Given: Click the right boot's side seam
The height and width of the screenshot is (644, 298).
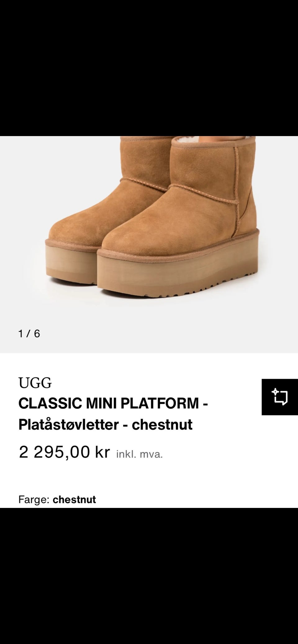Looking at the screenshot, I should pos(237,189).
